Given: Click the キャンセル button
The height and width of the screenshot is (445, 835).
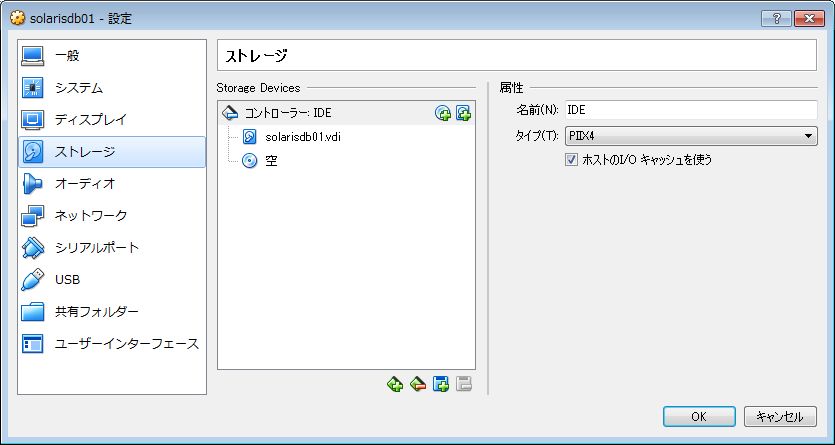Looking at the screenshot, I should click(x=780, y=417).
